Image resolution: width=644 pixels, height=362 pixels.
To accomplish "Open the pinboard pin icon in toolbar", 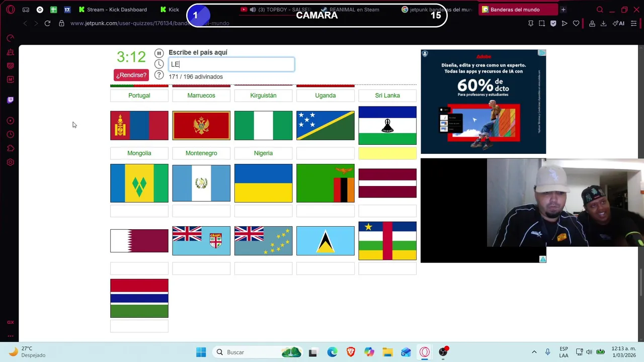I will click(x=531, y=23).
